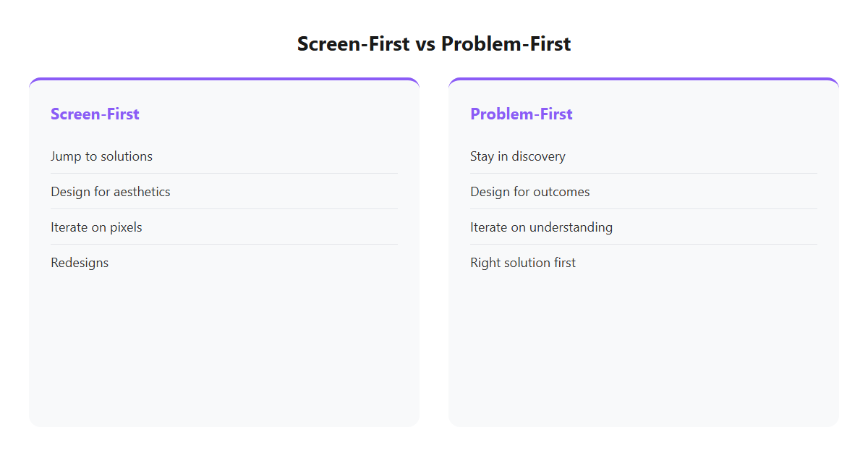The image size is (868, 456).
Task: Click the 'Redesigns' list item
Action: click(x=224, y=262)
